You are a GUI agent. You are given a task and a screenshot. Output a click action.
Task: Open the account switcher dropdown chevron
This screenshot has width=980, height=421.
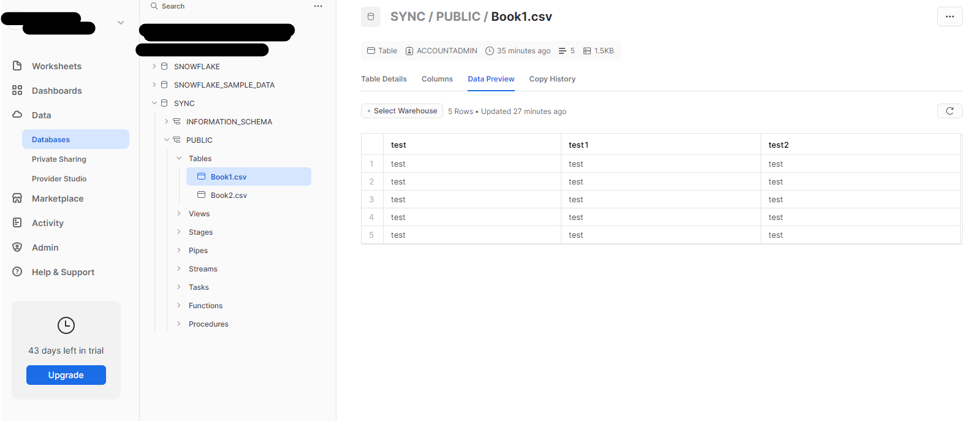[121, 23]
